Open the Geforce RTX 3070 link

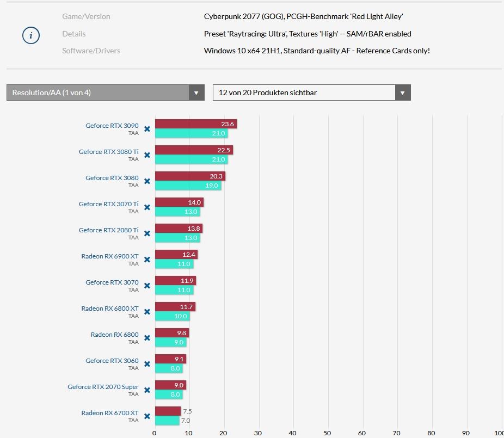tap(112, 282)
